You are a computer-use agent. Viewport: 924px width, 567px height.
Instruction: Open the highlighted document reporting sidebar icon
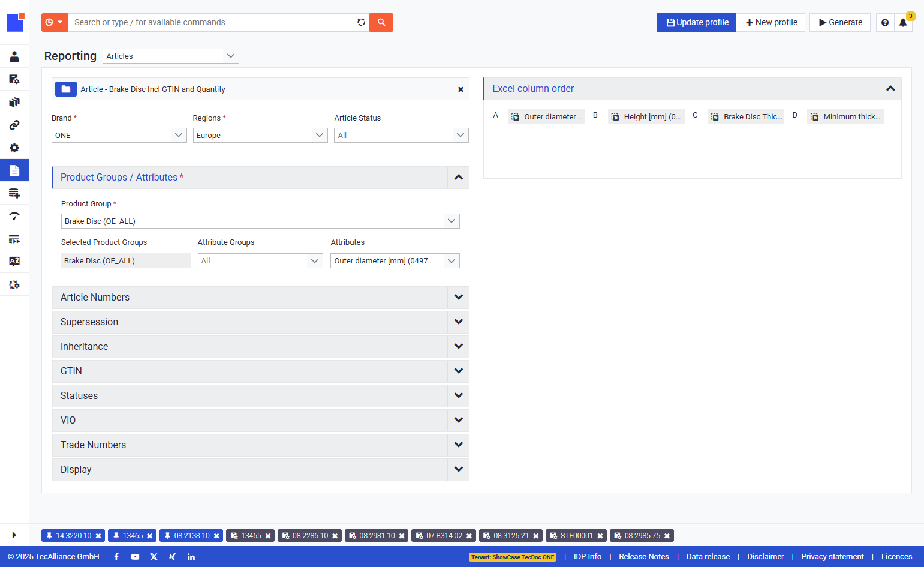[x=14, y=170]
